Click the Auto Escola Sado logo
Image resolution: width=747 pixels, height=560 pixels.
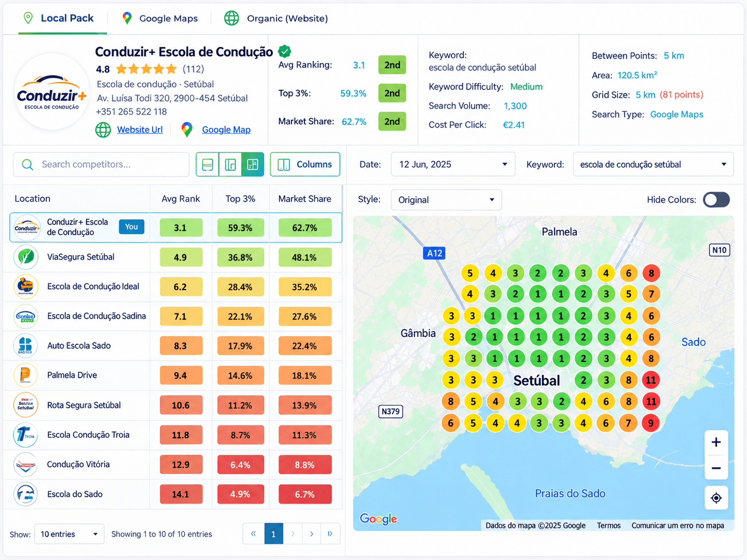[26, 345]
